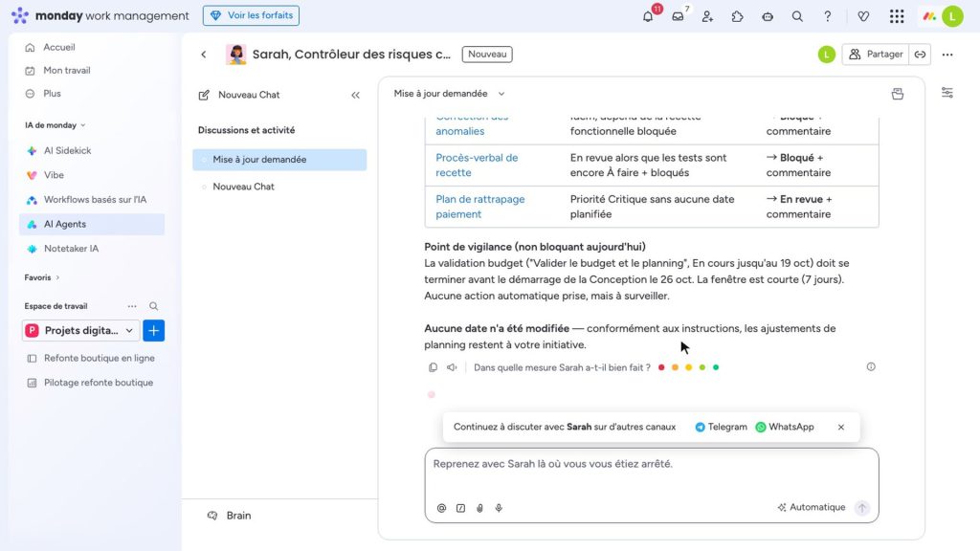This screenshot has height=551, width=980.
Task: Click the invite members icon
Action: click(x=707, y=16)
